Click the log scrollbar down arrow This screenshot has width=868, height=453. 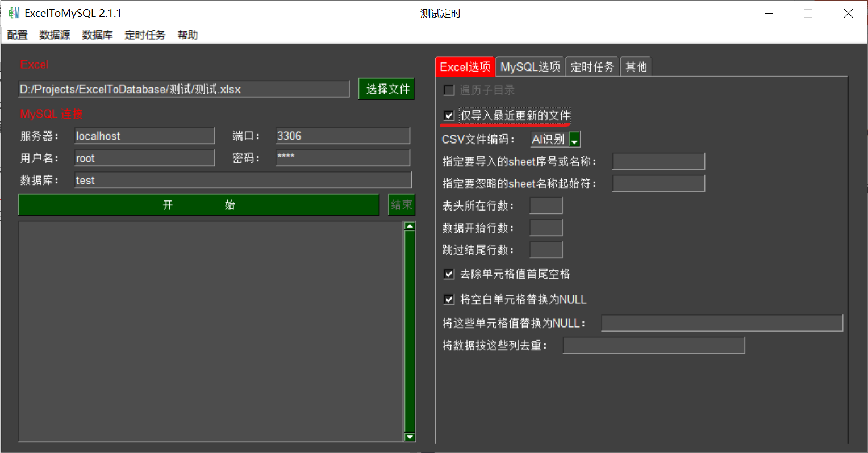tap(410, 437)
